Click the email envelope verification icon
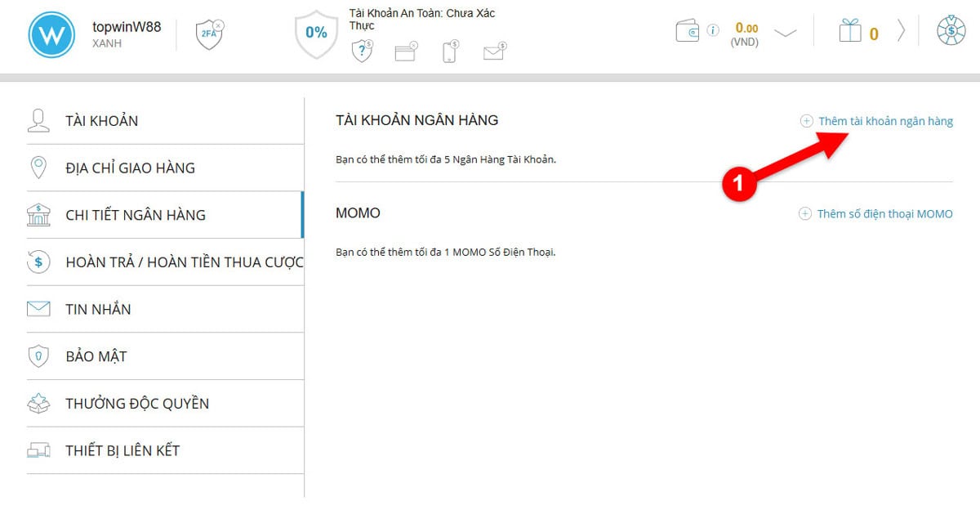Image resolution: width=980 pixels, height=519 pixels. pos(494,52)
